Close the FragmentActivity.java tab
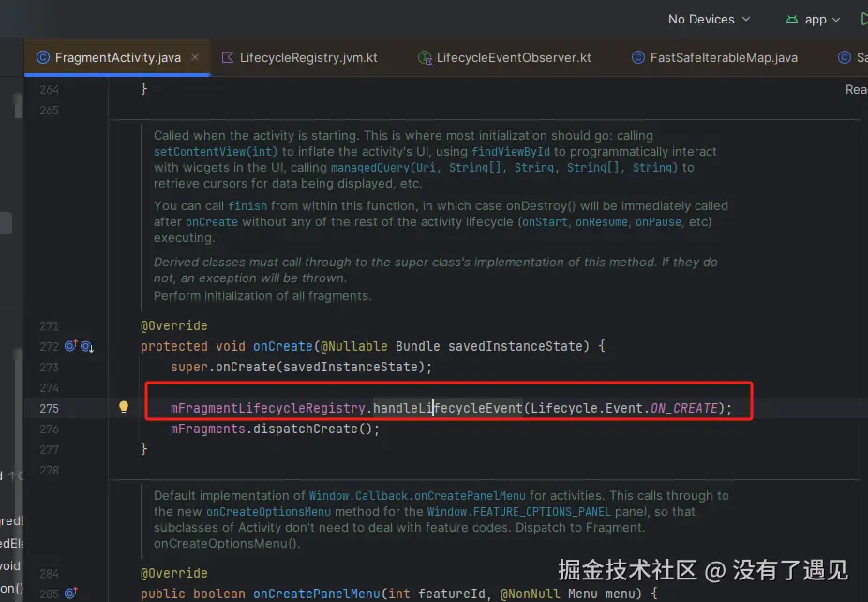Screen dimensions: 868x602 [195, 57]
